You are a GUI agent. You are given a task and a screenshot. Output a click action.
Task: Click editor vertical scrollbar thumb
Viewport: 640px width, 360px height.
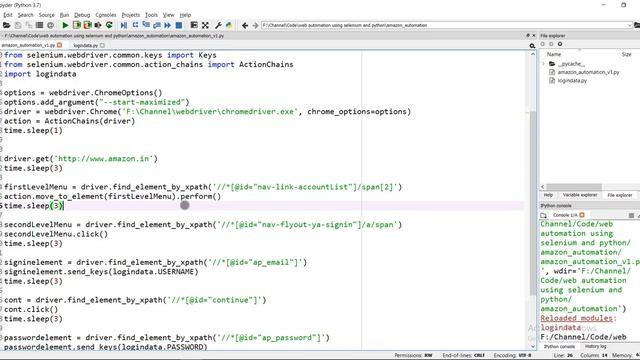tap(533, 203)
